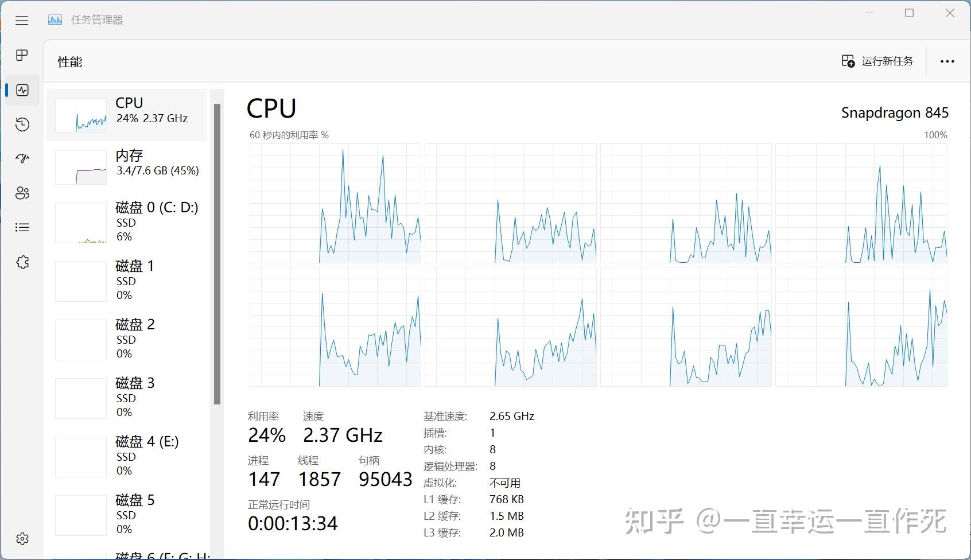
Task: Open the Services icon in sidebar
Action: 22,262
